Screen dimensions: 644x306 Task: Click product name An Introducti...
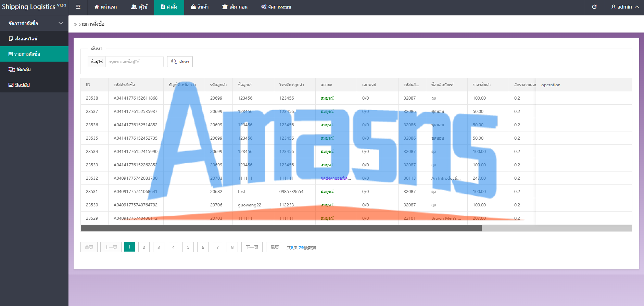click(446, 178)
